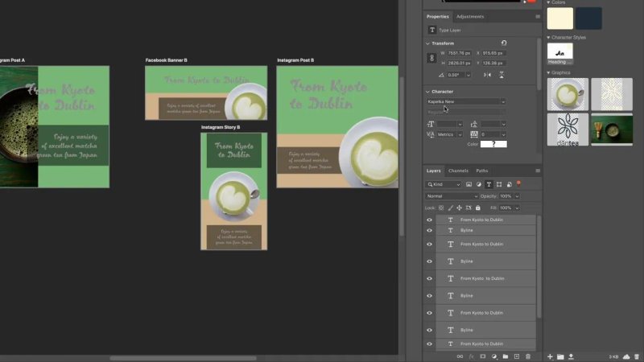Viewport: 644px width, 362px height.
Task: Click the font size icon
Action: (431, 124)
